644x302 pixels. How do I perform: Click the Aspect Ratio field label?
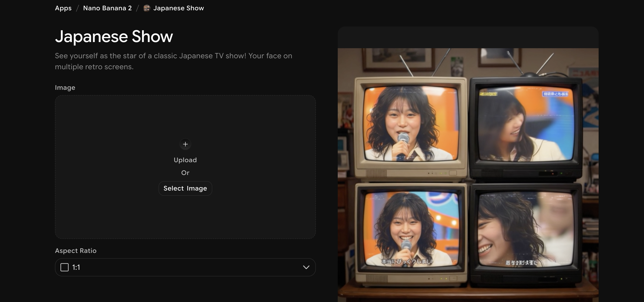click(76, 251)
